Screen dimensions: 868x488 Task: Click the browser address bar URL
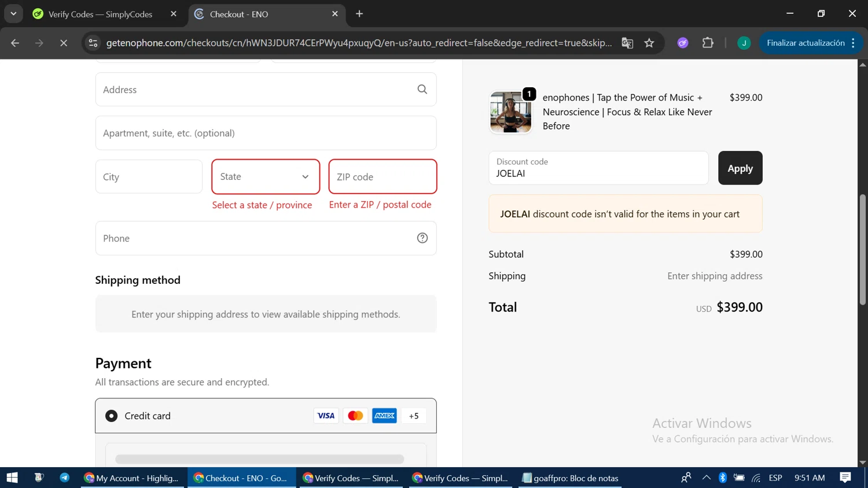(x=359, y=43)
